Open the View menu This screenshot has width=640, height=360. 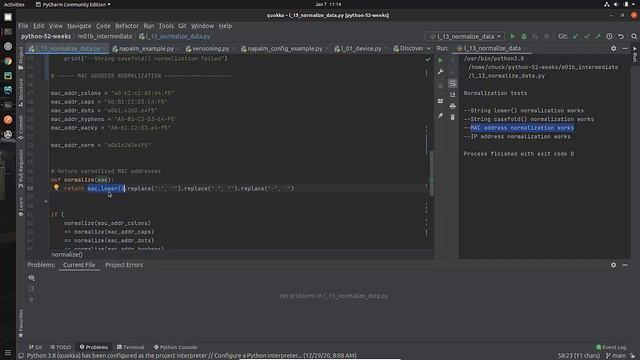(56, 26)
